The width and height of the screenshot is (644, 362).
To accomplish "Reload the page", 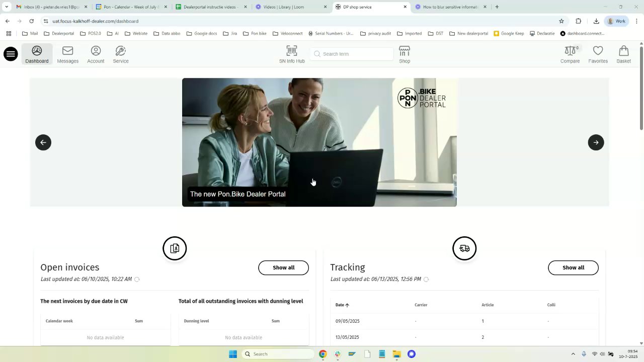I will 31,21.
